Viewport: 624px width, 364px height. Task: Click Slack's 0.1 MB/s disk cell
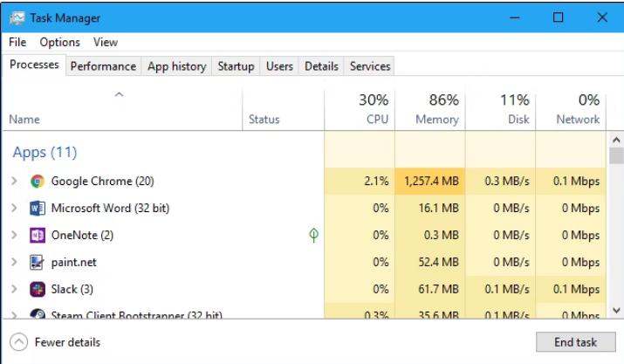click(500, 289)
